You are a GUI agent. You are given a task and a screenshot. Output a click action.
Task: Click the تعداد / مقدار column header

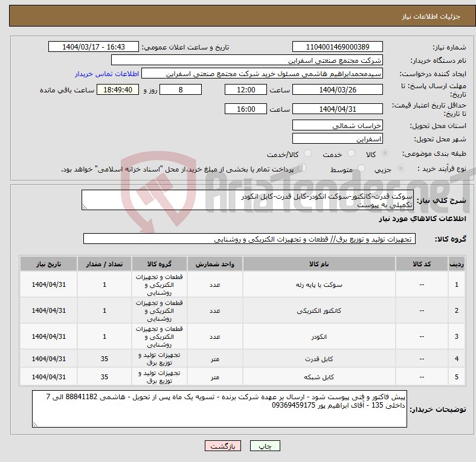tap(105, 264)
